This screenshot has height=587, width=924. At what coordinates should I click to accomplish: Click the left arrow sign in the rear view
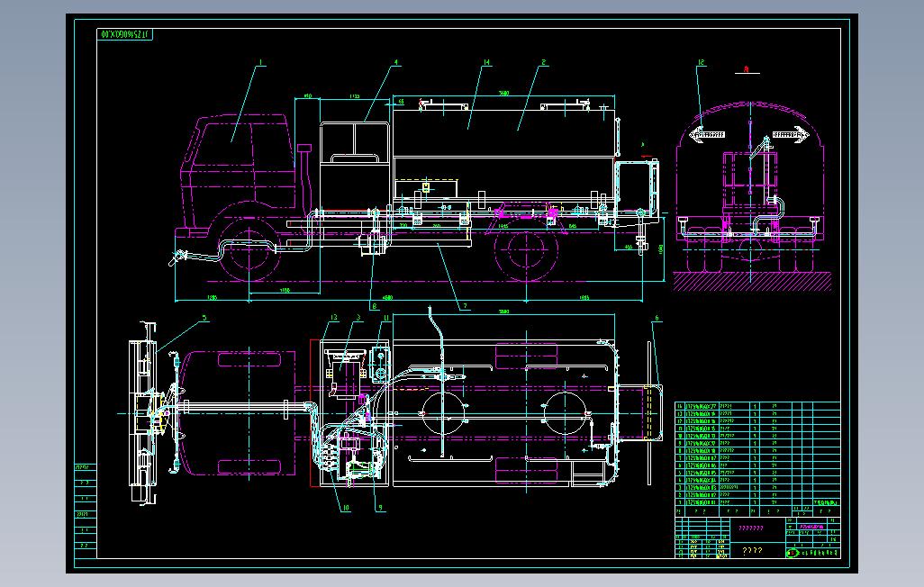coord(707,134)
